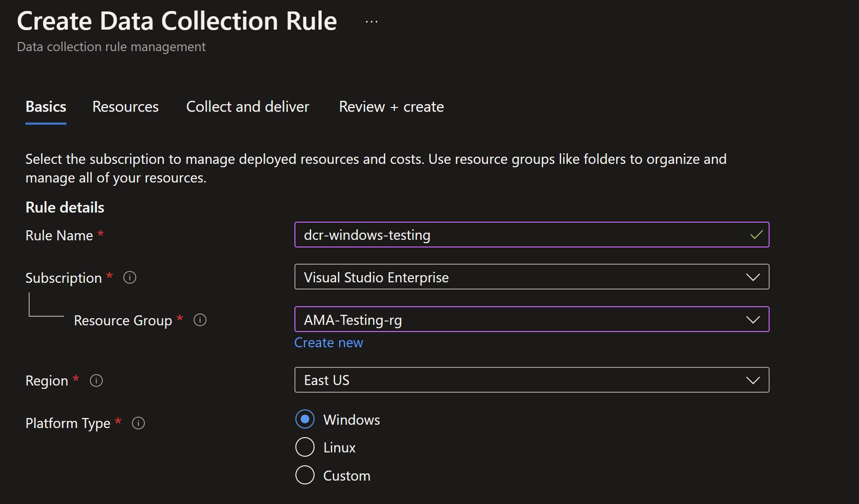
Task: Select the Basics tab
Action: point(45,107)
